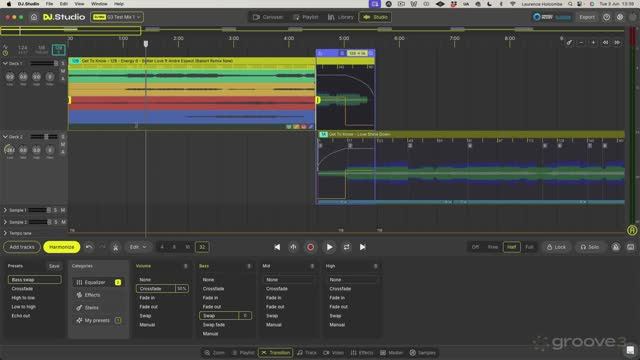Start recording with the red button

tap(310, 247)
